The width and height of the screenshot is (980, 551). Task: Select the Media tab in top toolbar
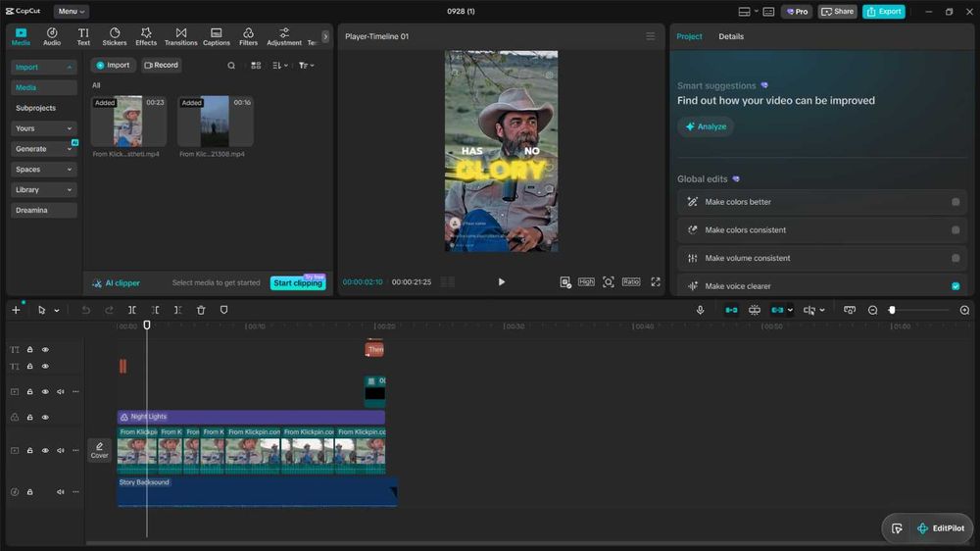21,37
